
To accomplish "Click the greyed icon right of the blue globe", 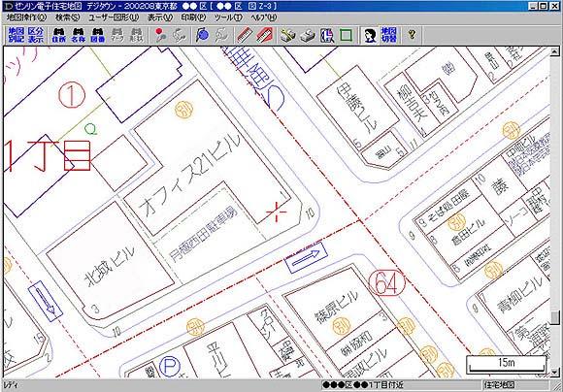I will [x=222, y=35].
